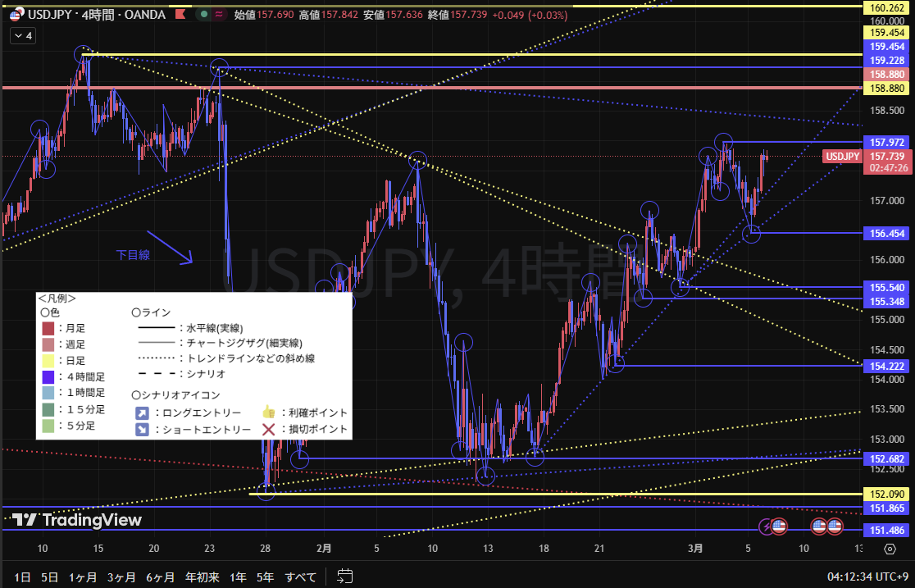Click the 下目線 text annotation

coord(132,255)
